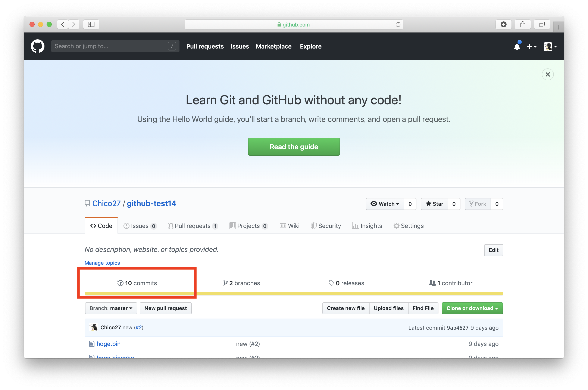Click the Read the guide button
This screenshot has width=588, height=390.
[x=294, y=147]
